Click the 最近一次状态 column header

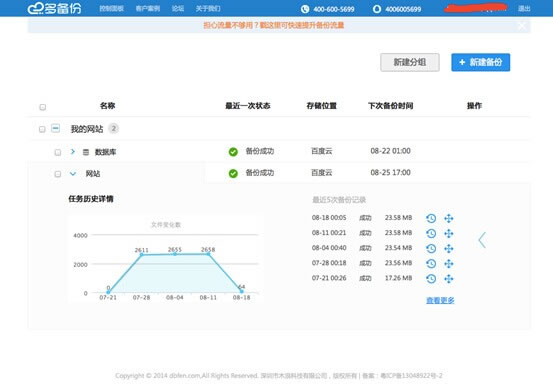click(248, 105)
